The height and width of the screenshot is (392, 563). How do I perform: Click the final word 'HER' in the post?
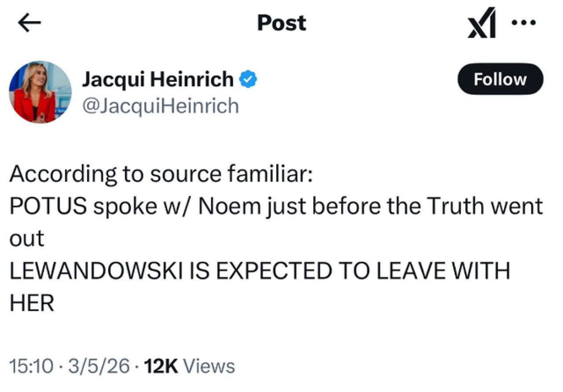coord(32,303)
